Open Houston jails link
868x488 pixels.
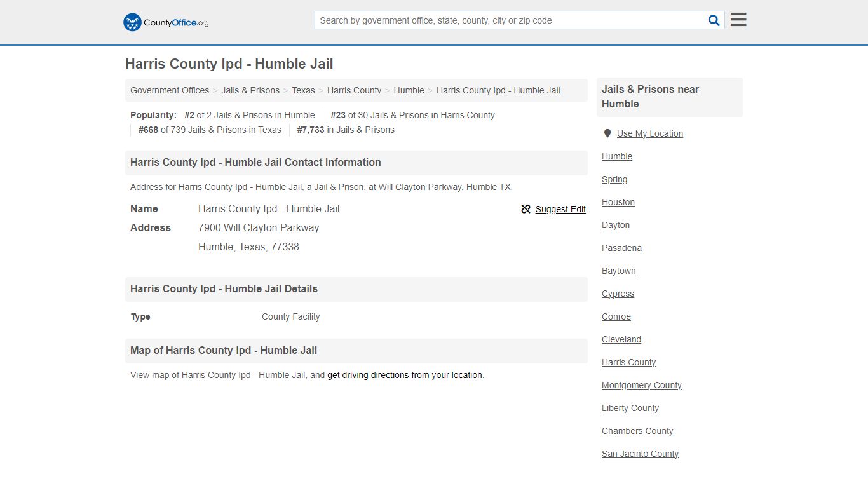coord(618,202)
